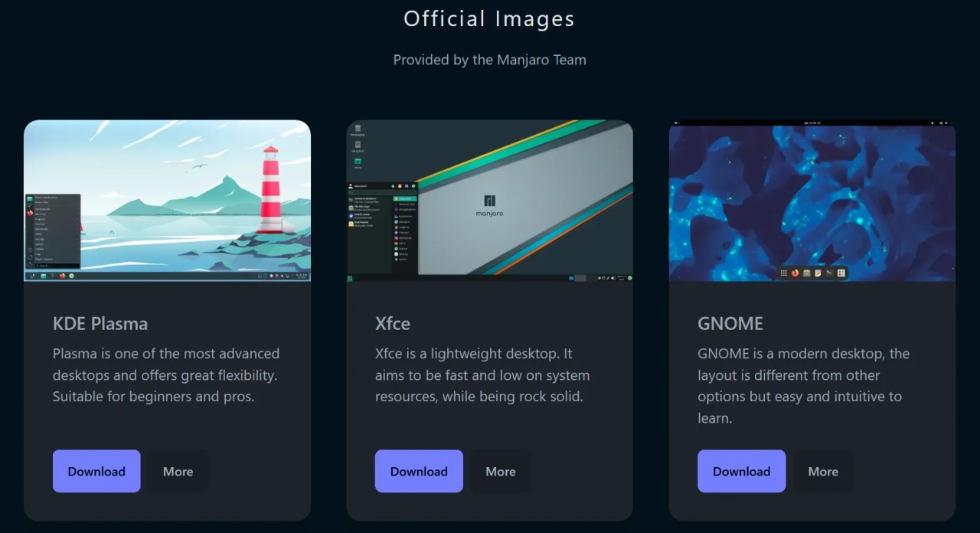The width and height of the screenshot is (980, 533).
Task: Click the Firefox icon in GNOME preview dock
Action: coord(795,273)
